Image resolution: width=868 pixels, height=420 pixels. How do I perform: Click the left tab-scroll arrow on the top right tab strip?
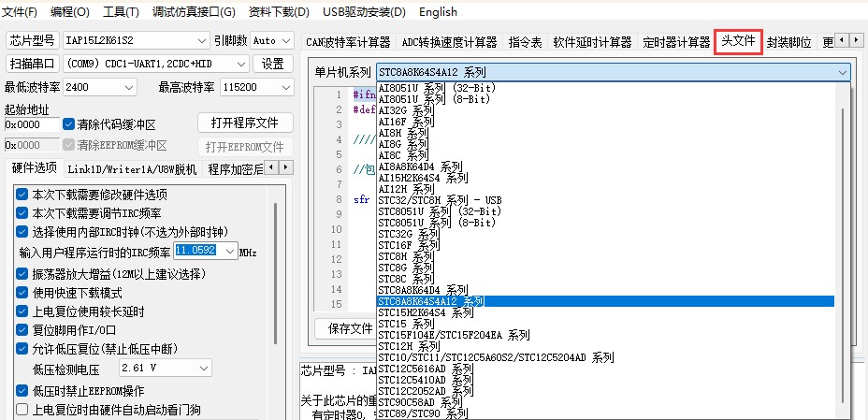pyautogui.click(x=842, y=39)
